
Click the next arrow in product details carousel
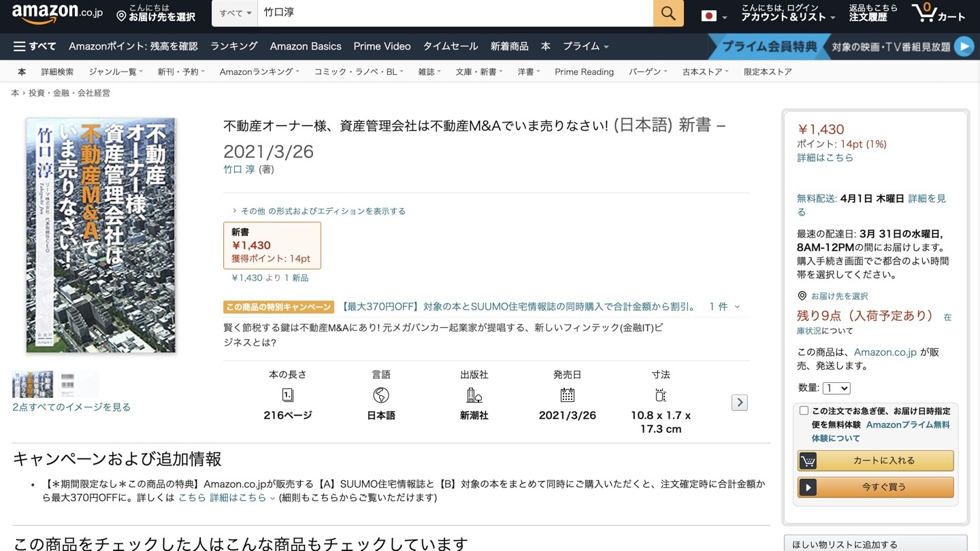pyautogui.click(x=740, y=403)
